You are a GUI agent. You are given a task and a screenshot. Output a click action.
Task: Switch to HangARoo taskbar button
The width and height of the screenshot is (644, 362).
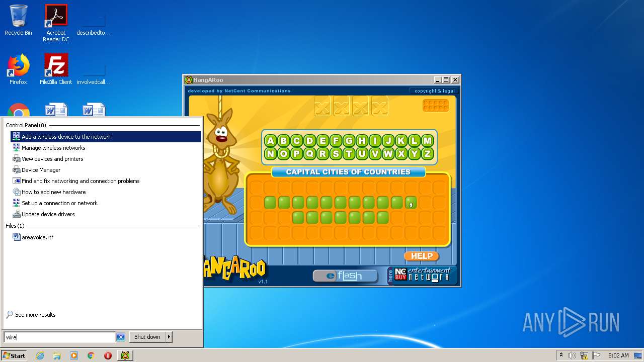(x=125, y=355)
